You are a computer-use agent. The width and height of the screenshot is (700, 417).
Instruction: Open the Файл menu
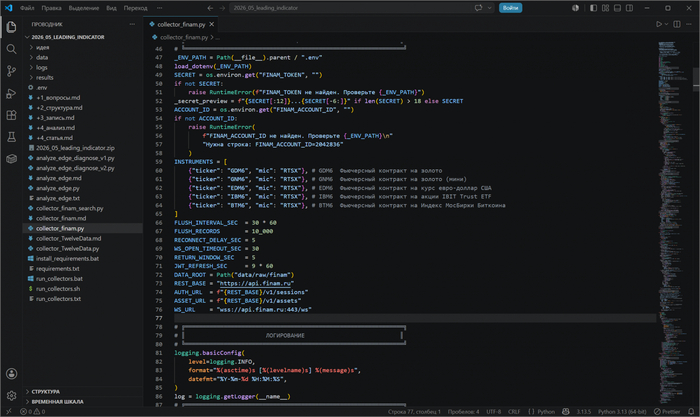point(27,8)
